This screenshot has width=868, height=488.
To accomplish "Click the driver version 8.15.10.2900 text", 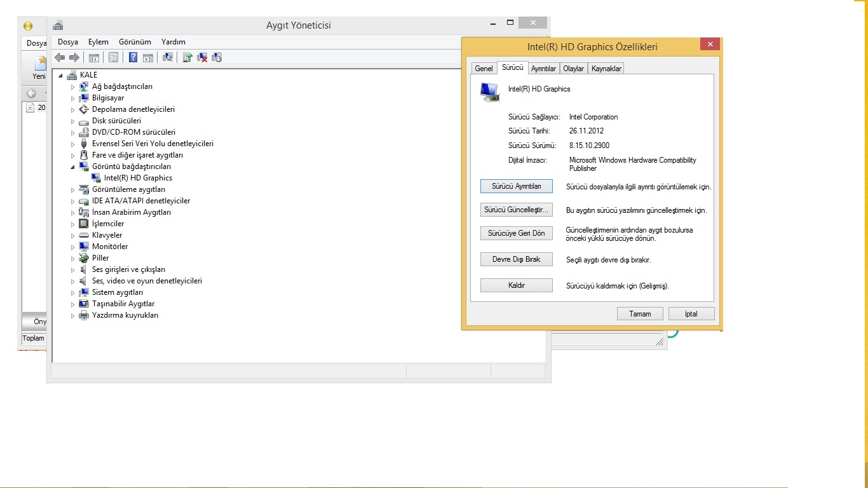I will pos(589,146).
